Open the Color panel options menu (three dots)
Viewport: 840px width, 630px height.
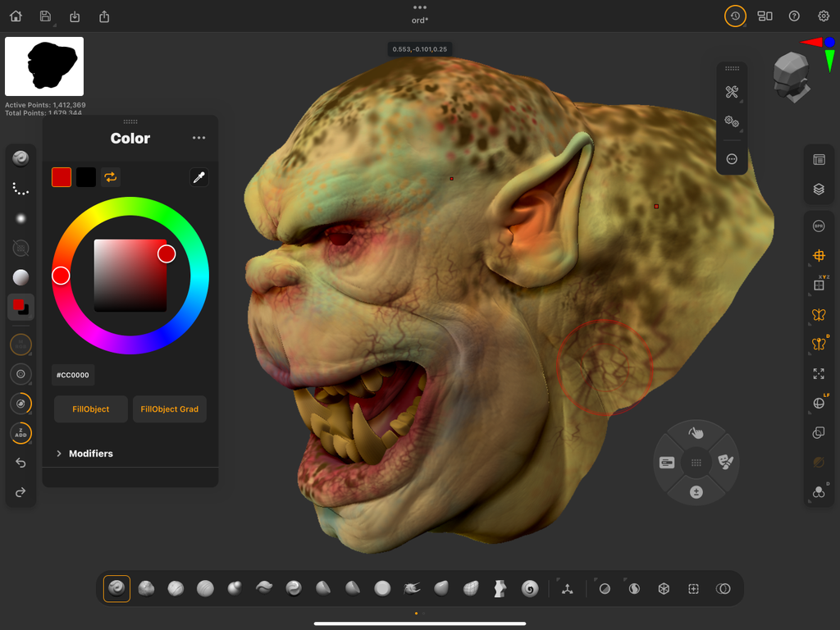[x=199, y=137]
